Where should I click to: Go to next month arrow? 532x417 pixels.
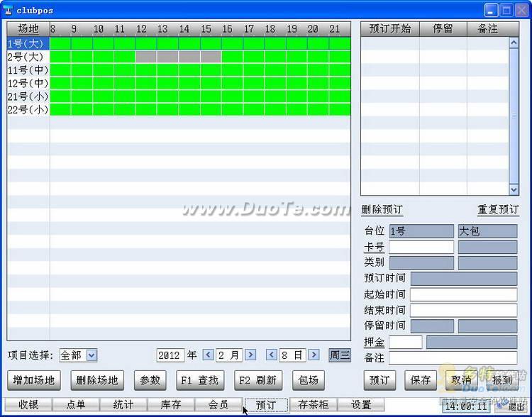pyautogui.click(x=250, y=355)
